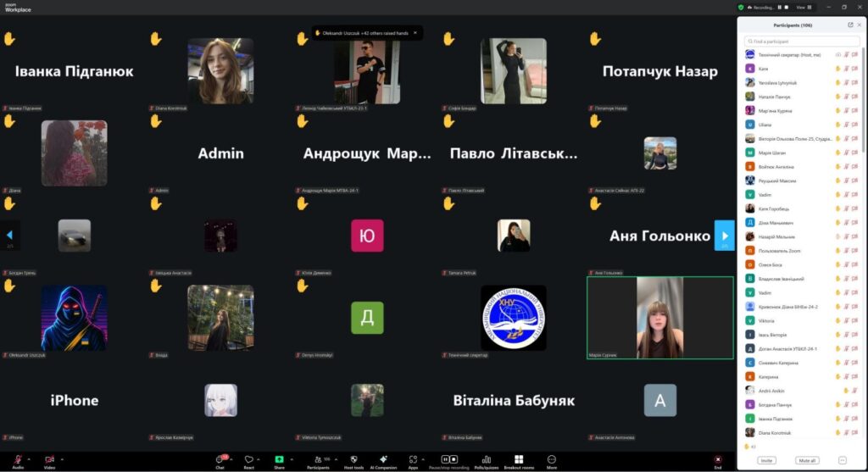Image resolution: width=868 pixels, height=472 pixels.
Task: Launch AI Companion
Action: tap(383, 460)
